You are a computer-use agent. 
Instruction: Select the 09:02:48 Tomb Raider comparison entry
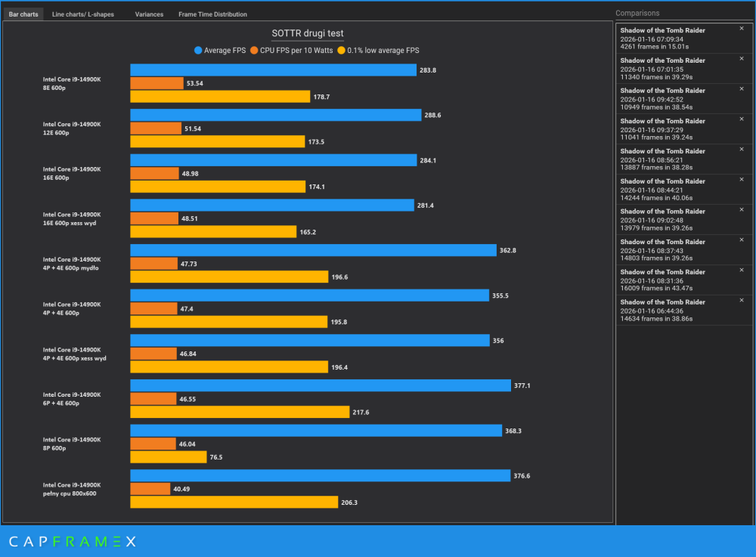tap(683, 220)
